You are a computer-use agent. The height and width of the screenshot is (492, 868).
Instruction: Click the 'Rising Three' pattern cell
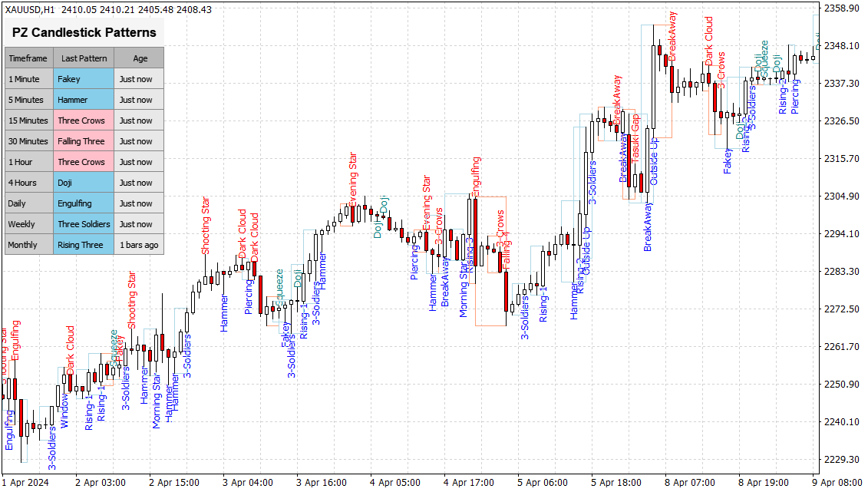84,245
